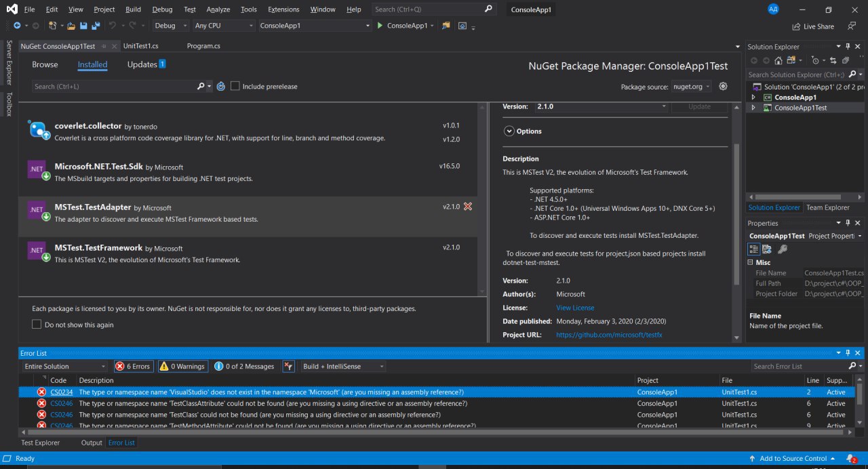The height and width of the screenshot is (469, 868).
Task: Open the nuget.org package source dropdown
Action: point(691,86)
